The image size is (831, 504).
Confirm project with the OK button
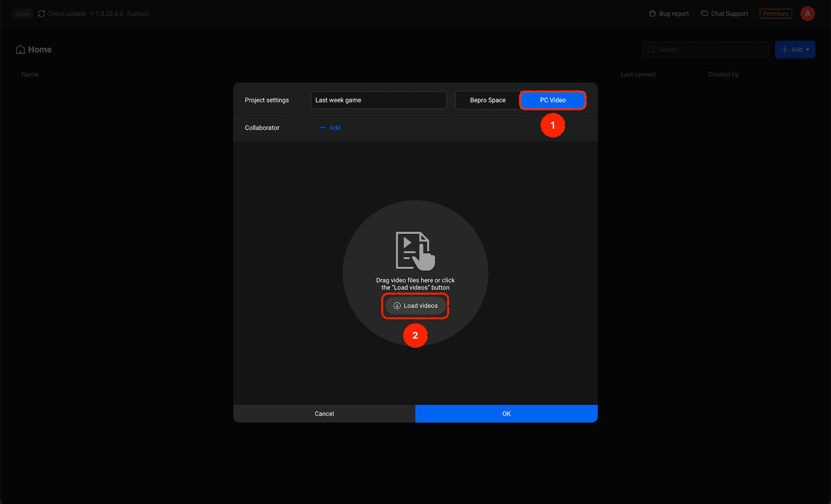click(506, 414)
